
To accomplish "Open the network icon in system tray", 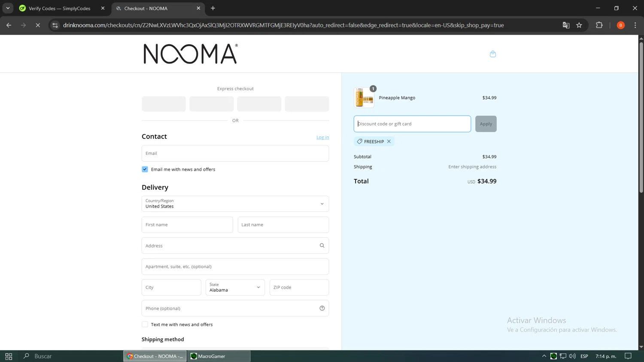I will tap(563, 356).
